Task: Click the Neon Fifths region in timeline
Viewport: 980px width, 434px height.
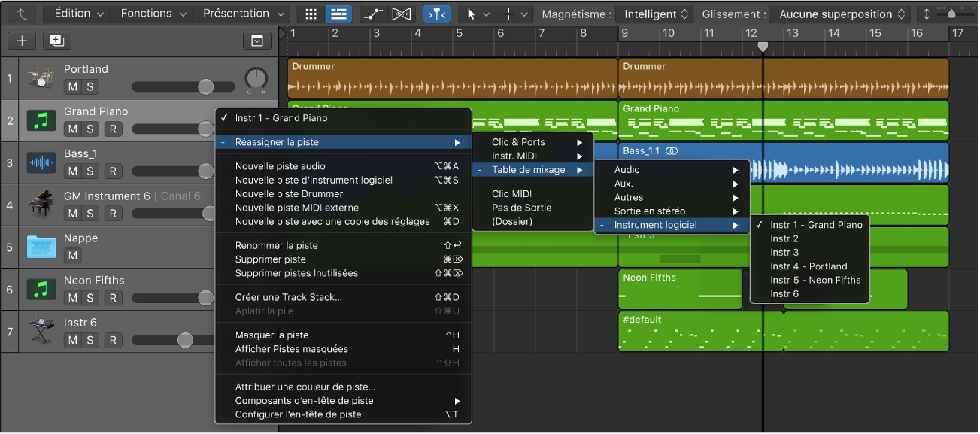Action: [x=680, y=290]
